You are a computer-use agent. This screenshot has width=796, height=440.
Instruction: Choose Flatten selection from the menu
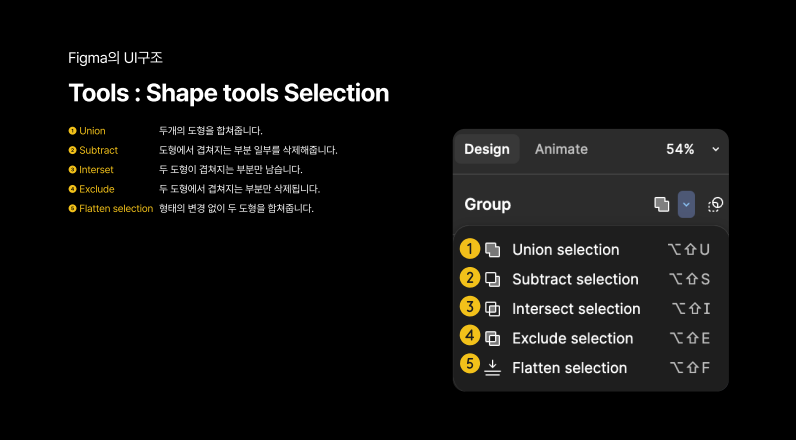click(x=591, y=367)
